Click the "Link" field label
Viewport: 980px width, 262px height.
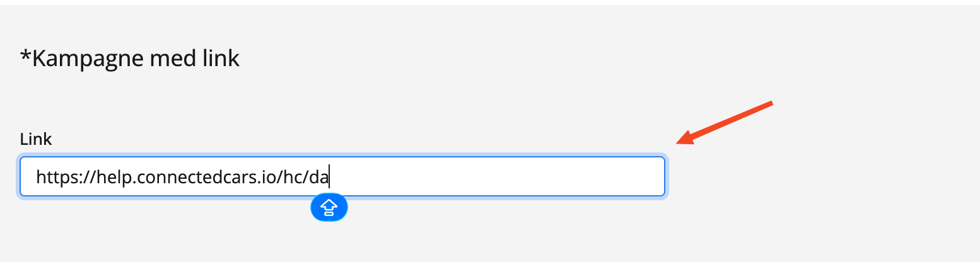(36, 139)
